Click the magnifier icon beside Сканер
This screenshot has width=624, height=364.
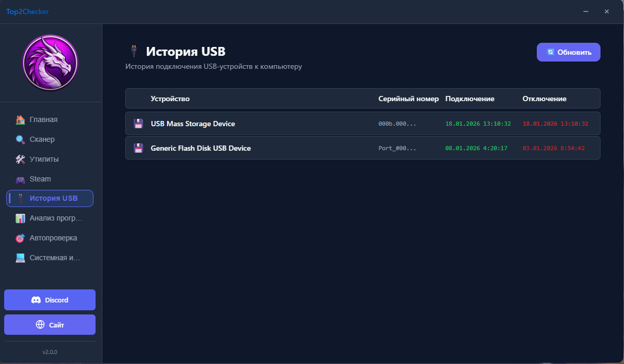(x=20, y=140)
